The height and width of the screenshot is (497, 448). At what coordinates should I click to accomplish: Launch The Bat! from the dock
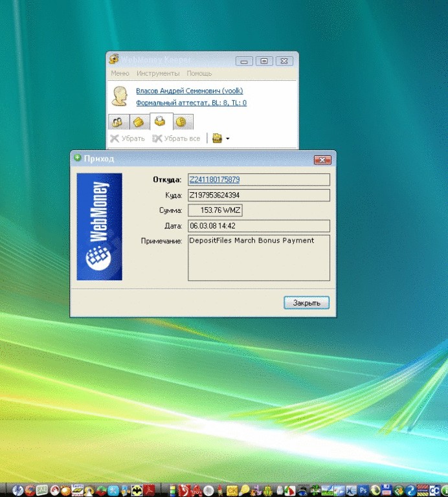pos(137,491)
